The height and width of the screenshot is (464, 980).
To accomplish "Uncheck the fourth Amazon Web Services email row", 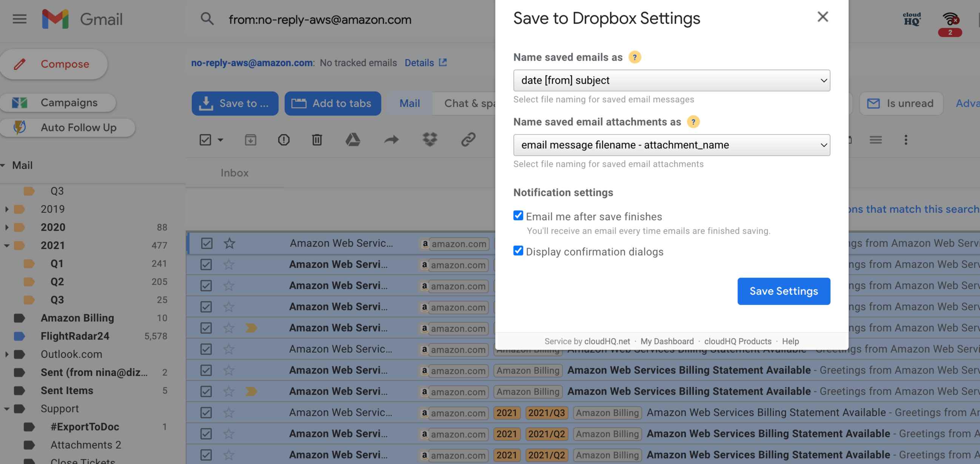I will (206, 307).
